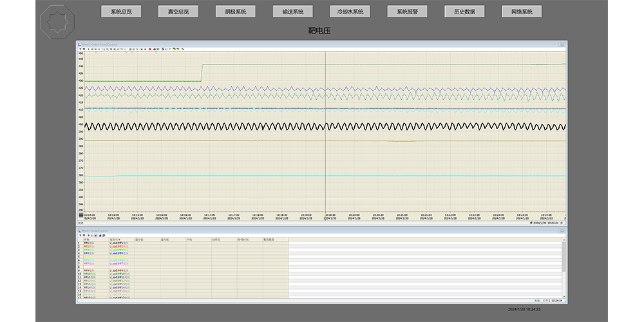Image resolution: width=644 pixels, height=322 pixels.
Task: Open the 真空总览 vacuum overview screen
Action: (x=178, y=12)
